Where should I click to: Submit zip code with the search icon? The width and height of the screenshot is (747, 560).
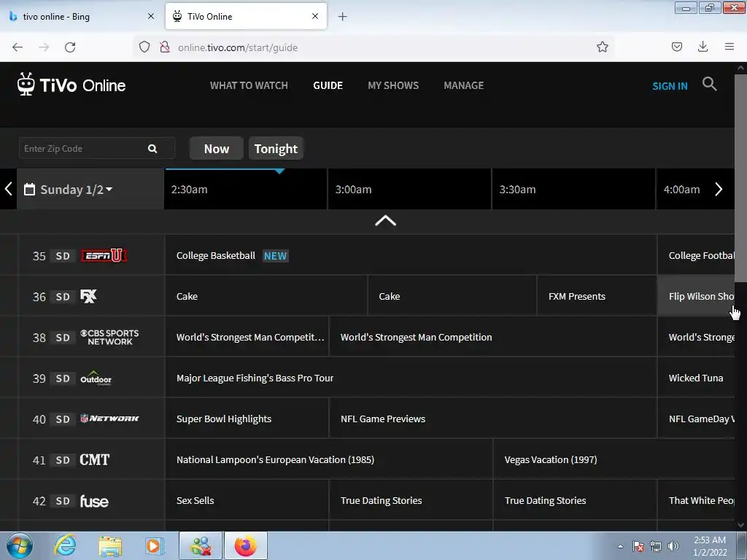[x=152, y=149]
